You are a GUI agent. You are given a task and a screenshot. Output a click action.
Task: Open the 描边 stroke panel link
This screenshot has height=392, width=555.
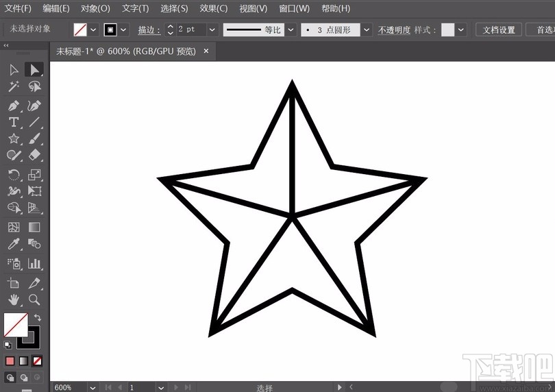[x=149, y=30]
